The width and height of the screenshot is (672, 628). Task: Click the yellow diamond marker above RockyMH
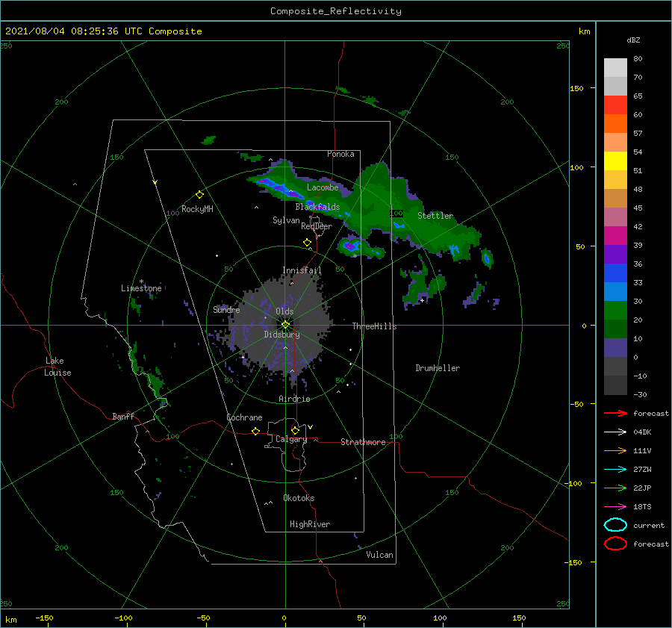click(x=199, y=195)
